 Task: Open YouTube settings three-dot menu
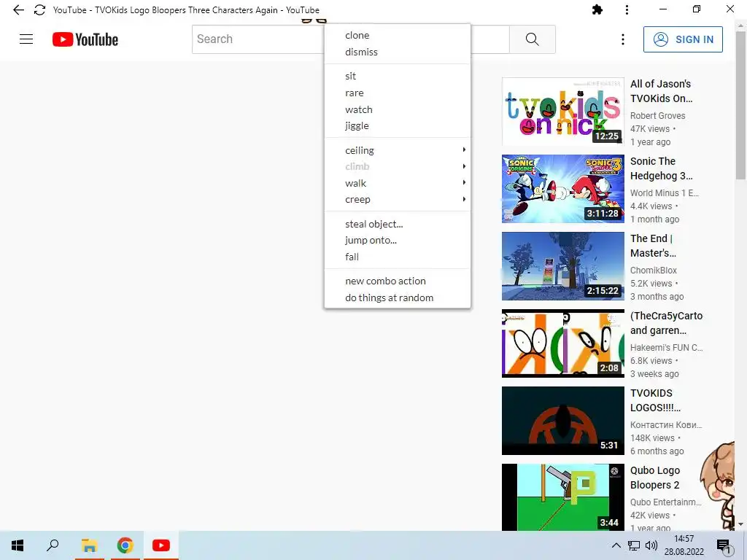click(x=623, y=39)
